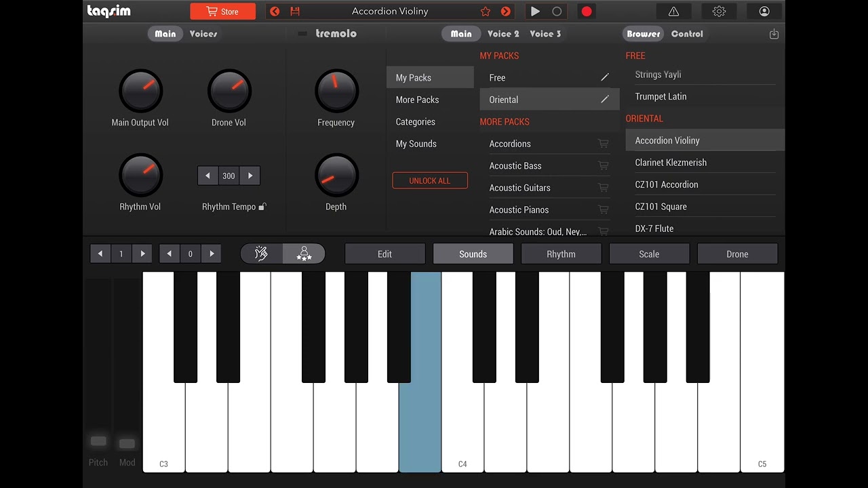The image size is (868, 488).
Task: Go to previous preset arrow
Action: (275, 12)
